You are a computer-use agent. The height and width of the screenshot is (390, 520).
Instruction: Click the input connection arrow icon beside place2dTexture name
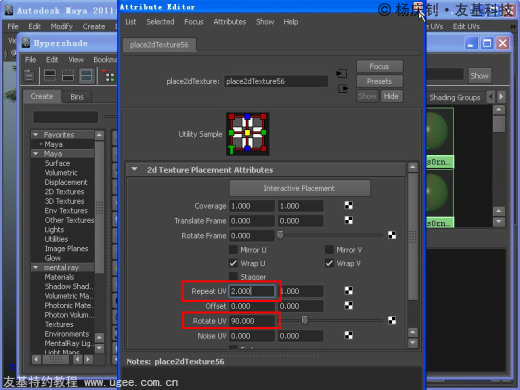342,73
